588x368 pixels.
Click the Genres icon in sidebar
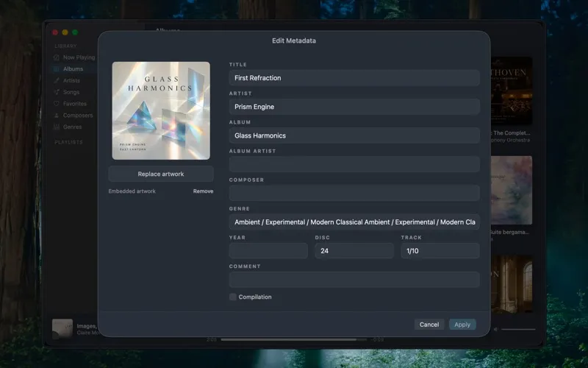click(57, 127)
